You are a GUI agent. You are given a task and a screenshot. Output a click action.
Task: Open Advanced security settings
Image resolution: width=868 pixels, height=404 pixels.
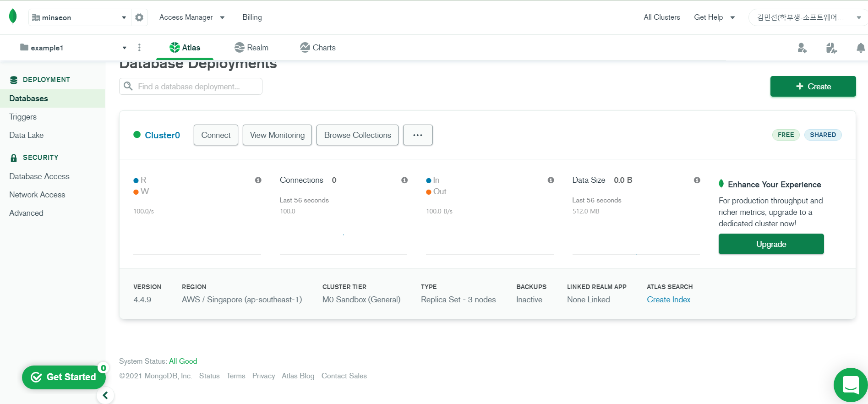point(26,213)
